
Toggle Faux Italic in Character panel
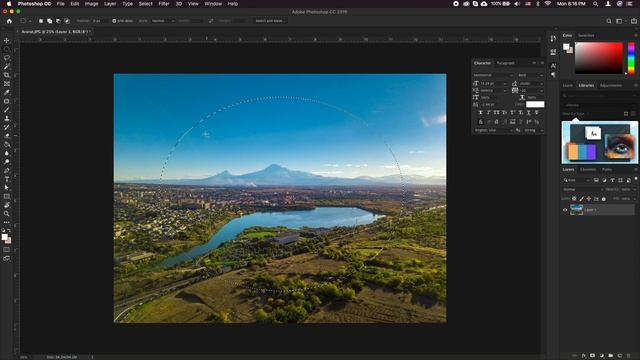(489, 113)
